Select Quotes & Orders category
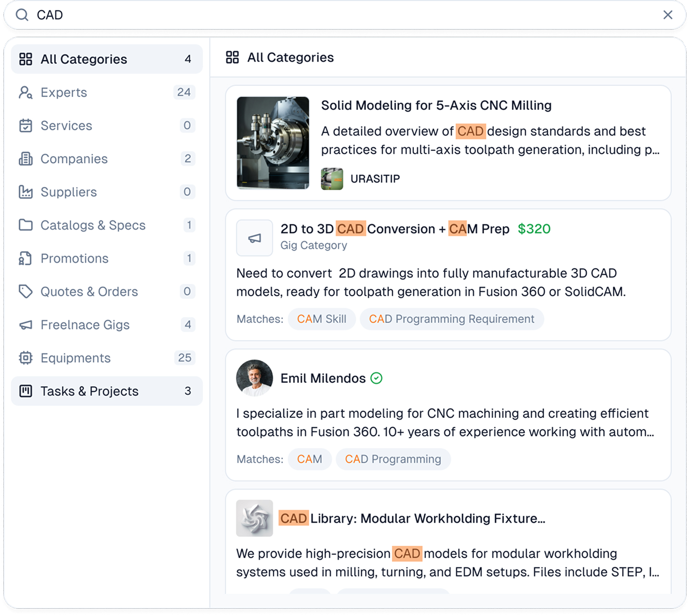Image resolution: width=690 pixels, height=616 pixels. (x=107, y=291)
